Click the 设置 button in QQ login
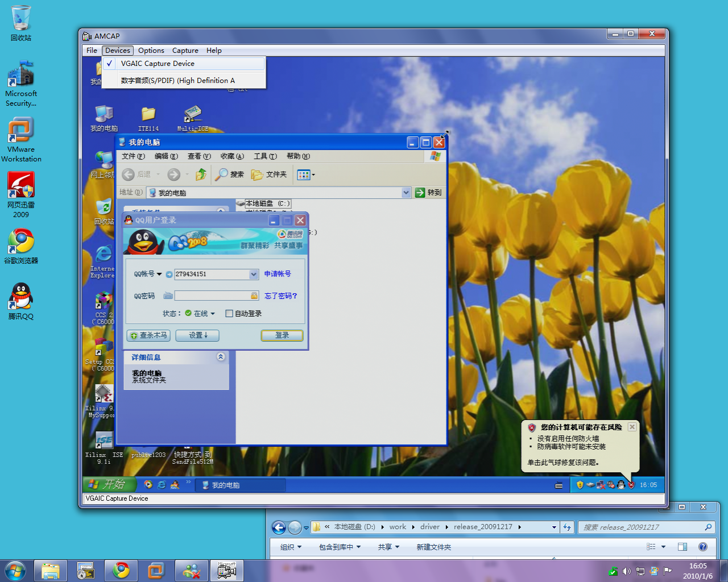728x582 pixels. [x=197, y=335]
